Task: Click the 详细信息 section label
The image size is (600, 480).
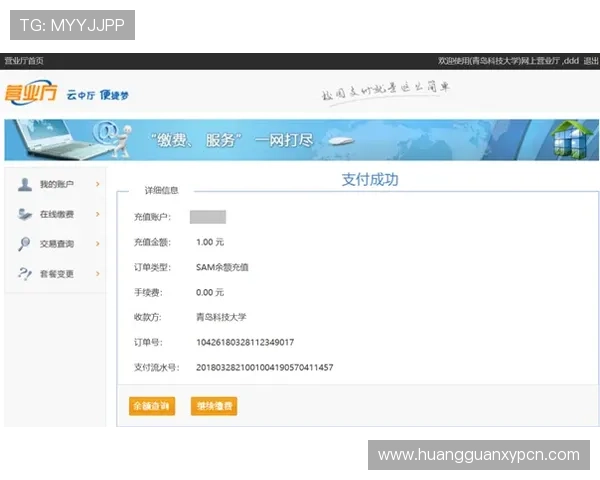Action: pyautogui.click(x=161, y=190)
